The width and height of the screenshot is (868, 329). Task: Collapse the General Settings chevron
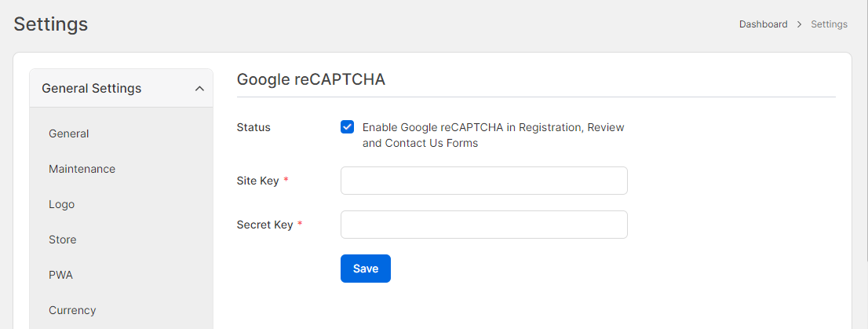pyautogui.click(x=200, y=89)
